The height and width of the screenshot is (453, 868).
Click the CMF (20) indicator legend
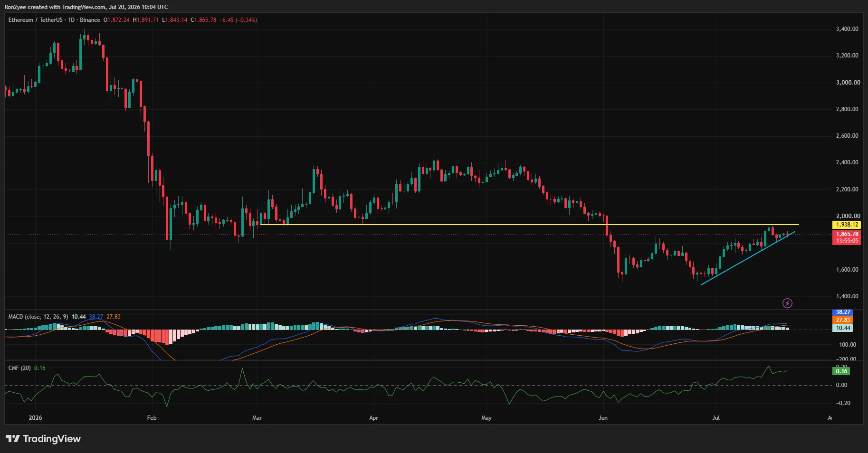tap(19, 368)
